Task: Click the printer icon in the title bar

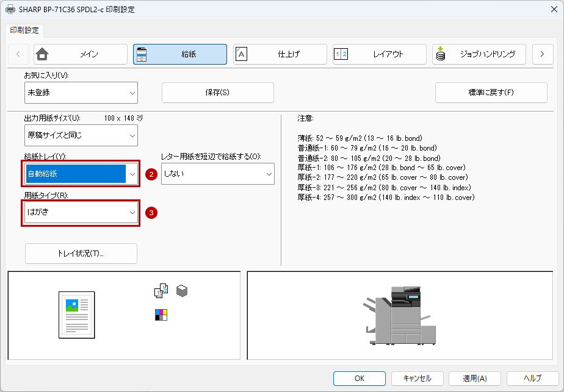Action: click(x=10, y=10)
